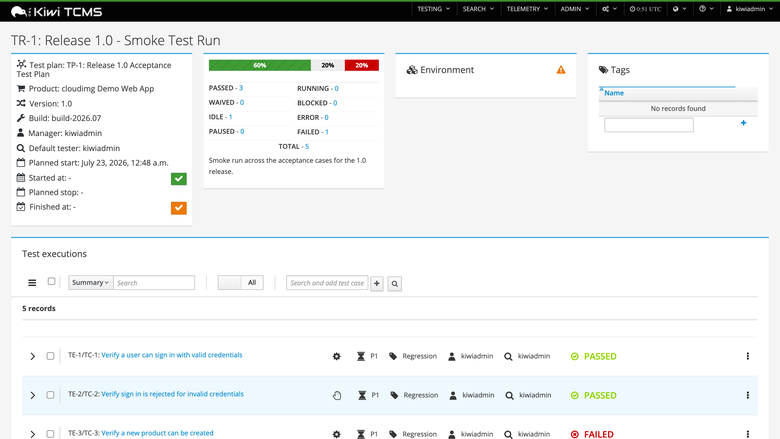Click plus button to add test case
Viewport: 780px width, 439px height.
coord(377,283)
